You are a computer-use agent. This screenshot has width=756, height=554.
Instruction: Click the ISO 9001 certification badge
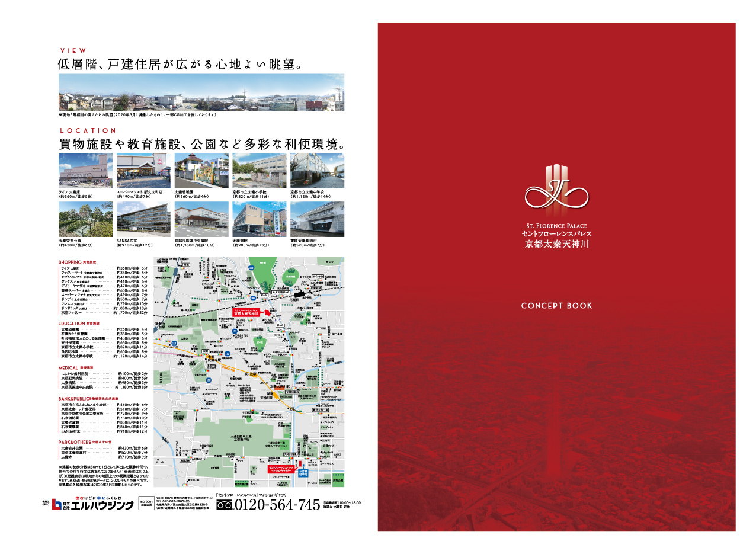click(x=145, y=504)
